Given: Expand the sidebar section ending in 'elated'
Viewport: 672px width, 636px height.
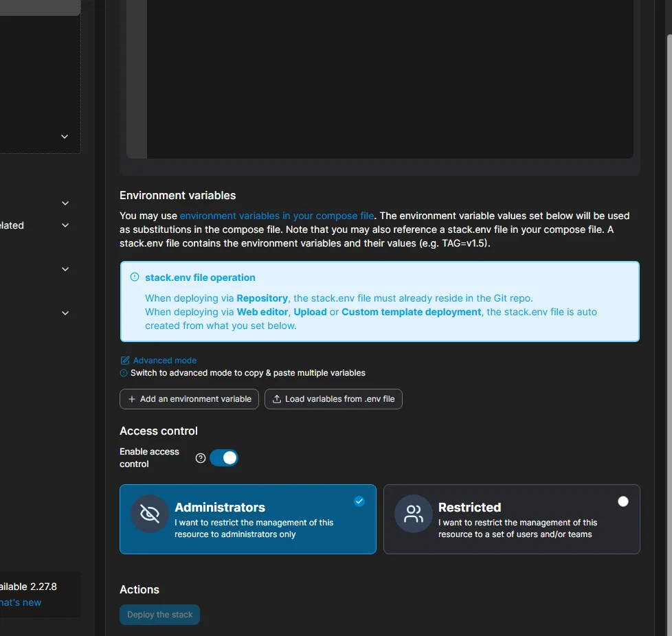Looking at the screenshot, I should tap(65, 225).
